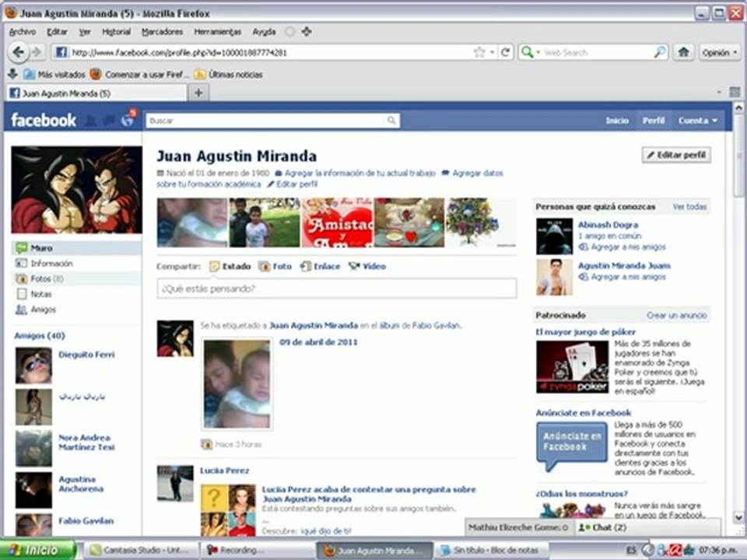Select the Enlace share option
This screenshot has width=747, height=560.
click(x=321, y=266)
